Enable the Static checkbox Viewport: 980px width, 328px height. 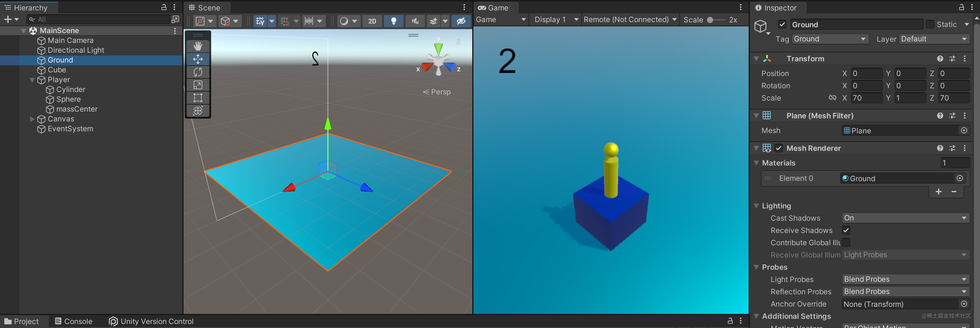pos(930,24)
